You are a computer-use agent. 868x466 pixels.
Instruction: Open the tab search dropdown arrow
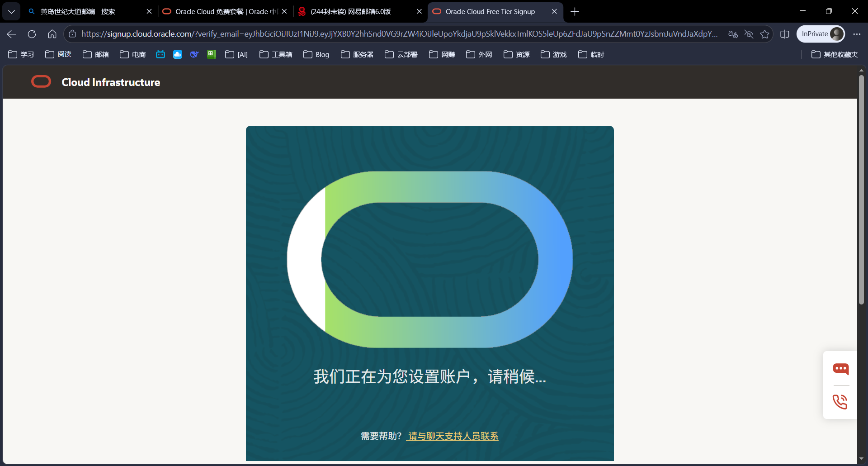[11, 11]
